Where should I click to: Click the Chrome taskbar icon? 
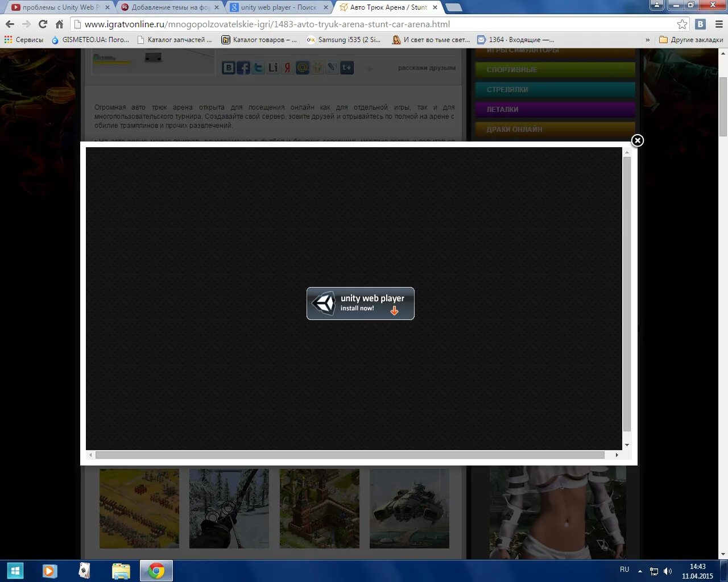tap(156, 571)
